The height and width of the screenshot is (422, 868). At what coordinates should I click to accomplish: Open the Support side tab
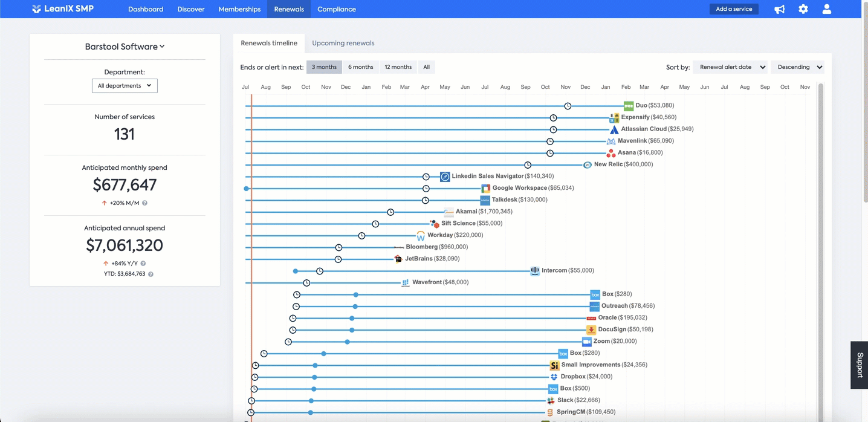pyautogui.click(x=860, y=365)
